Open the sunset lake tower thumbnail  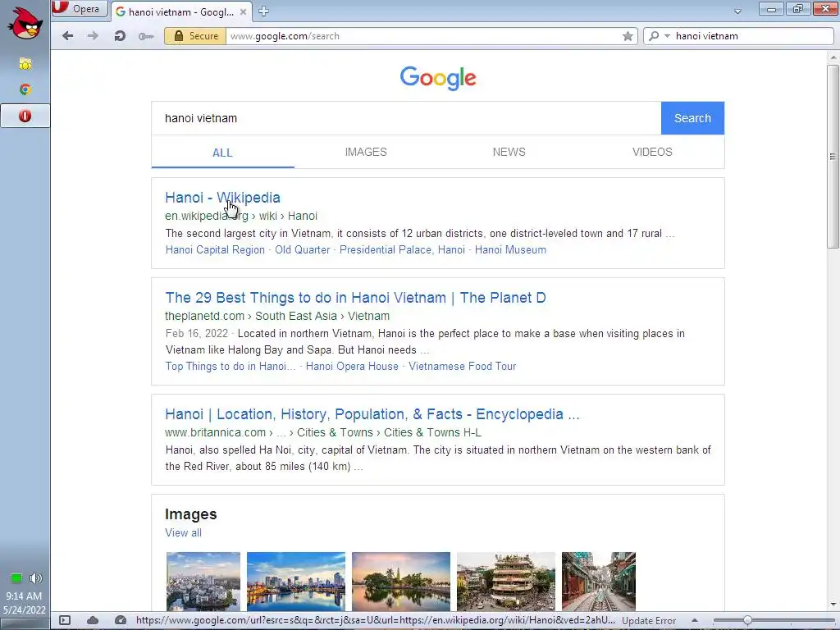400,582
